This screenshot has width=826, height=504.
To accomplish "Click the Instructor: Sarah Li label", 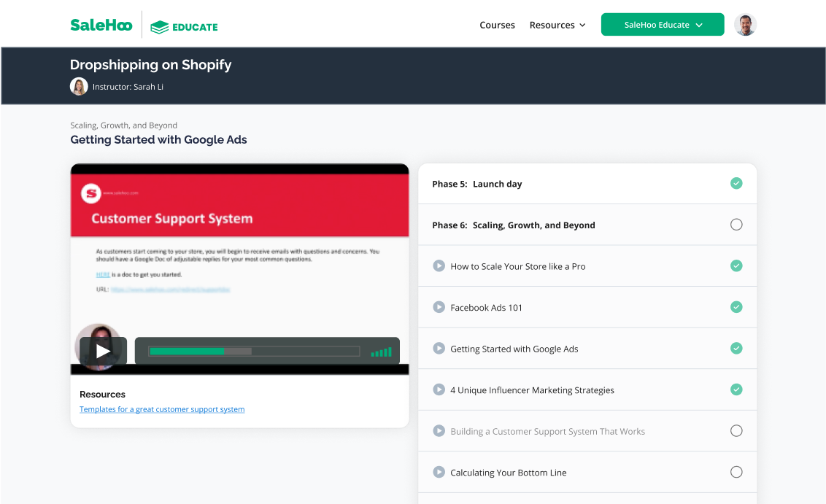I will pos(128,87).
